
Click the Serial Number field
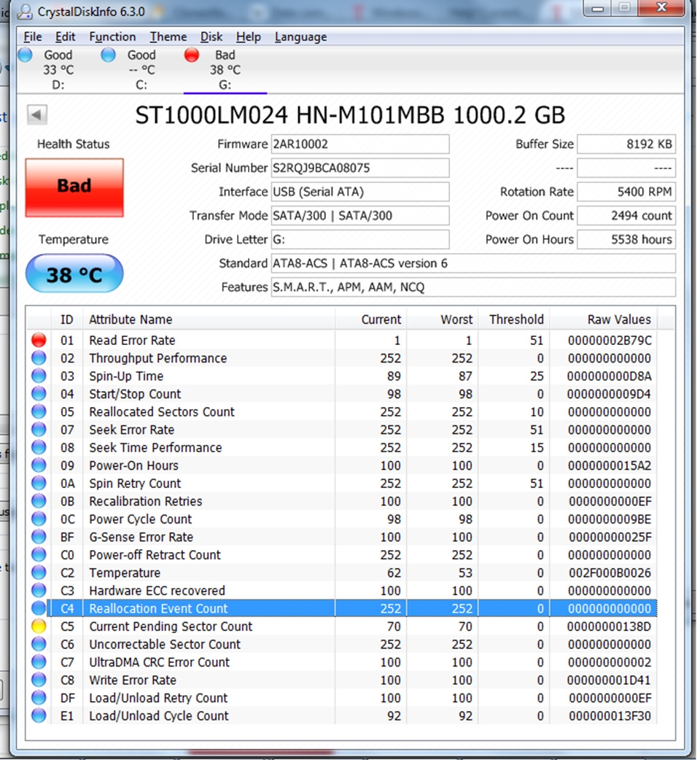click(359, 168)
